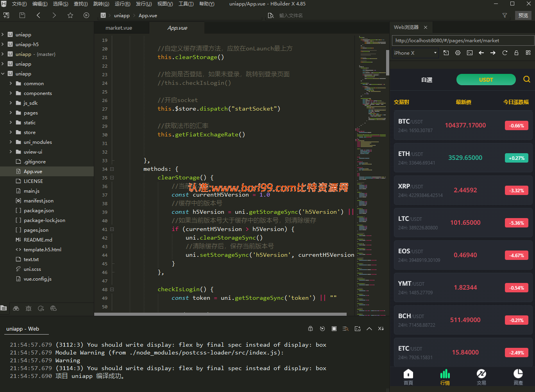This screenshot has width=535, height=392.
Task: Open the binoculars search panel icon
Action: pyautogui.click(x=16, y=308)
